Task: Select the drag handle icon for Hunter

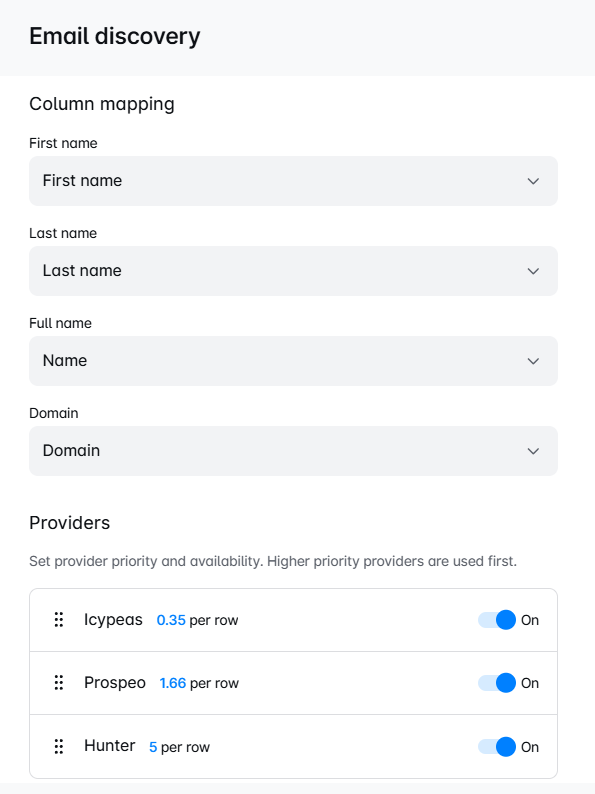Action: (x=59, y=746)
